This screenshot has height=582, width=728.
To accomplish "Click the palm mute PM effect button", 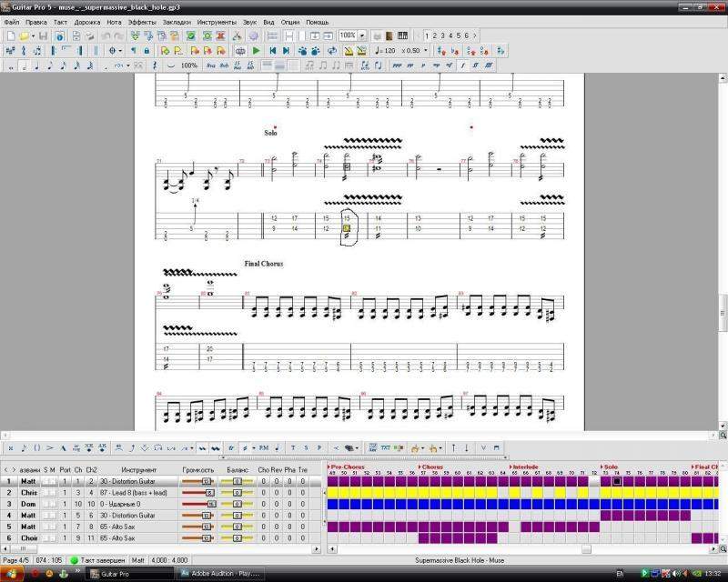I will 264,447.
